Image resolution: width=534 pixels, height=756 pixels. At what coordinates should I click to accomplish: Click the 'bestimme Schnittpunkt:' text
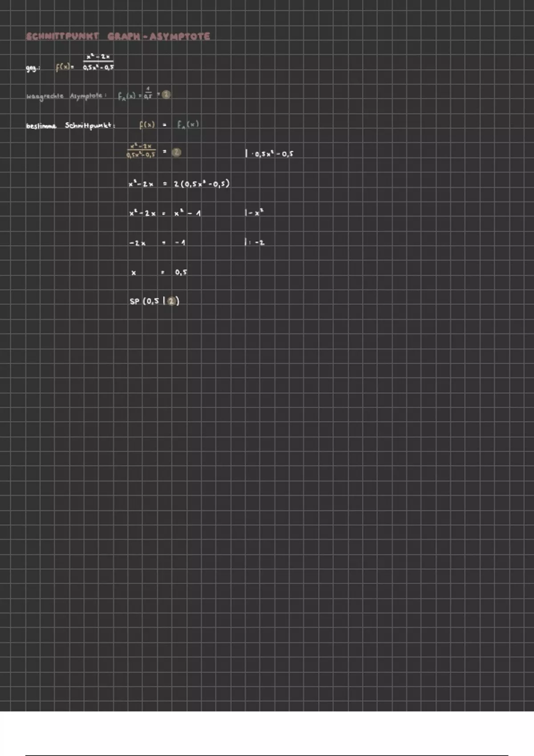tap(70, 126)
